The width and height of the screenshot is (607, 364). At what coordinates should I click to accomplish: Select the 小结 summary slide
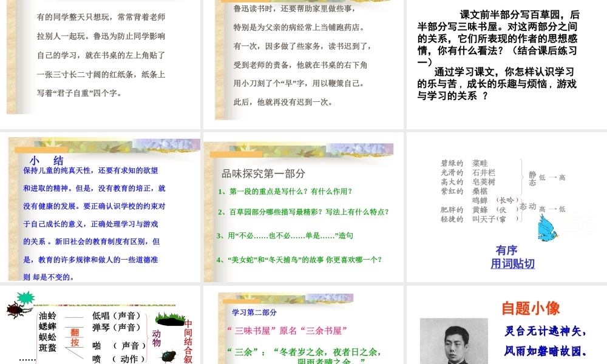[x=100, y=207]
